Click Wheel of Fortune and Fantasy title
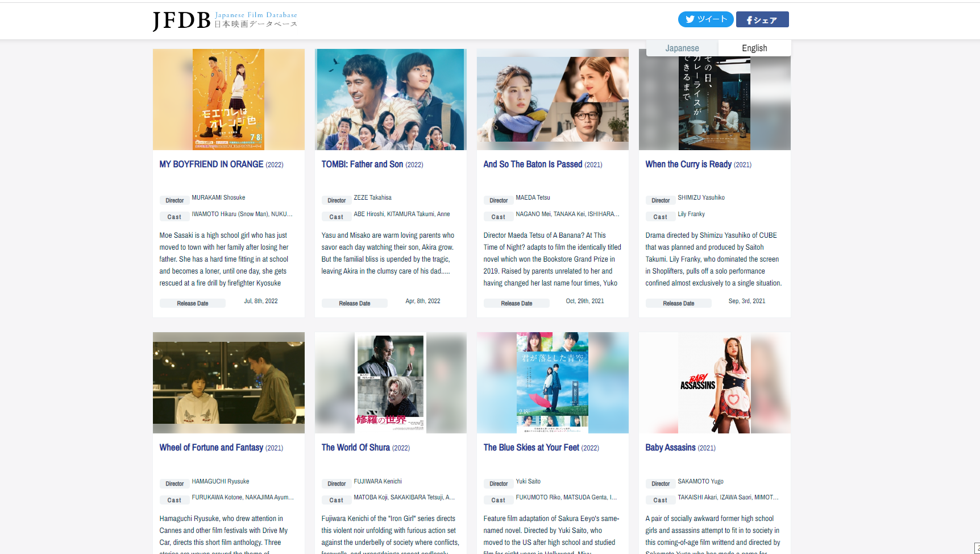980x554 pixels. (211, 448)
